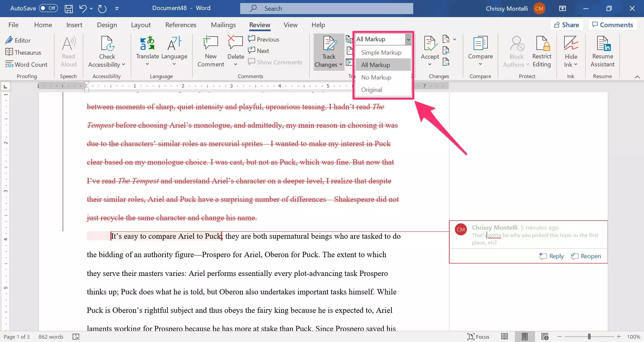
Task: Collapse the ribbon with the chevron
Action: (x=637, y=77)
